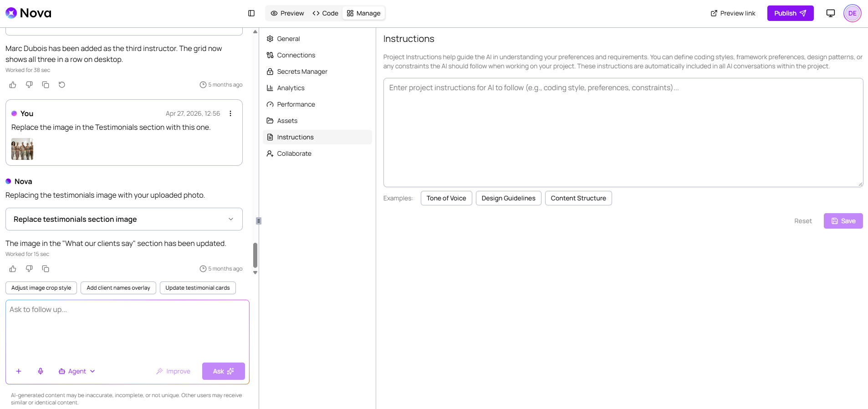Open Assets section
The image size is (868, 409).
coord(317,121)
